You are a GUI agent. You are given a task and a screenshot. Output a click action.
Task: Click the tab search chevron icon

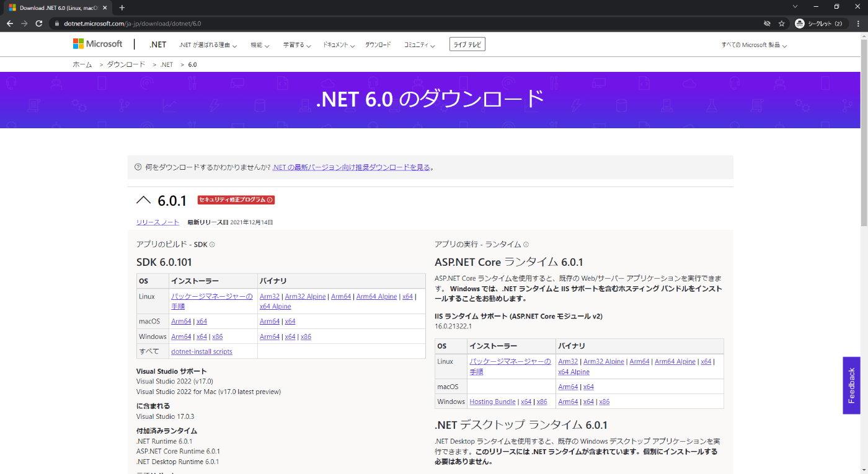coord(795,6)
